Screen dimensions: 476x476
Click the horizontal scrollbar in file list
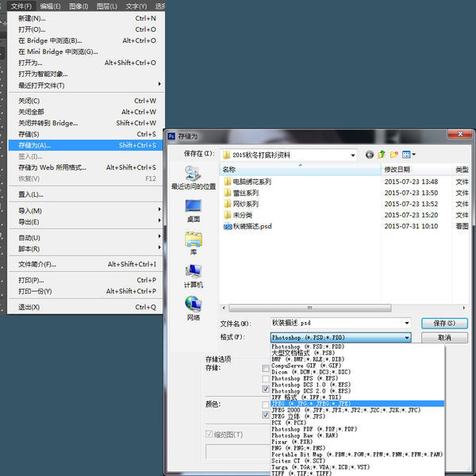click(310, 308)
